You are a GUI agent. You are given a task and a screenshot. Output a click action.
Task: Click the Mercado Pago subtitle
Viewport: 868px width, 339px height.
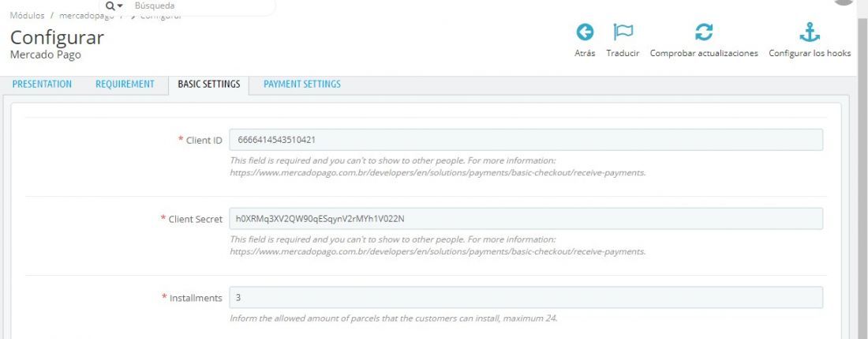46,55
